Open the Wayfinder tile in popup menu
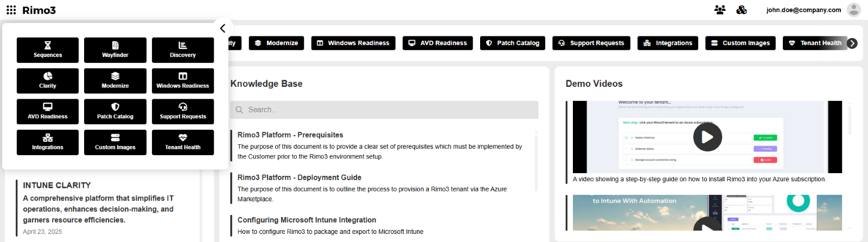The image size is (868, 242). [x=115, y=50]
